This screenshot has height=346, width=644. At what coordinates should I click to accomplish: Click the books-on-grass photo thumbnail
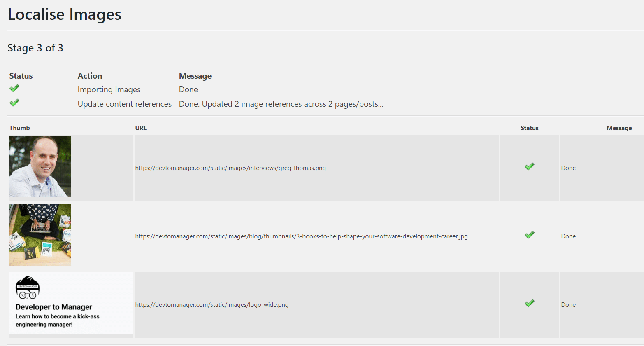pos(40,235)
